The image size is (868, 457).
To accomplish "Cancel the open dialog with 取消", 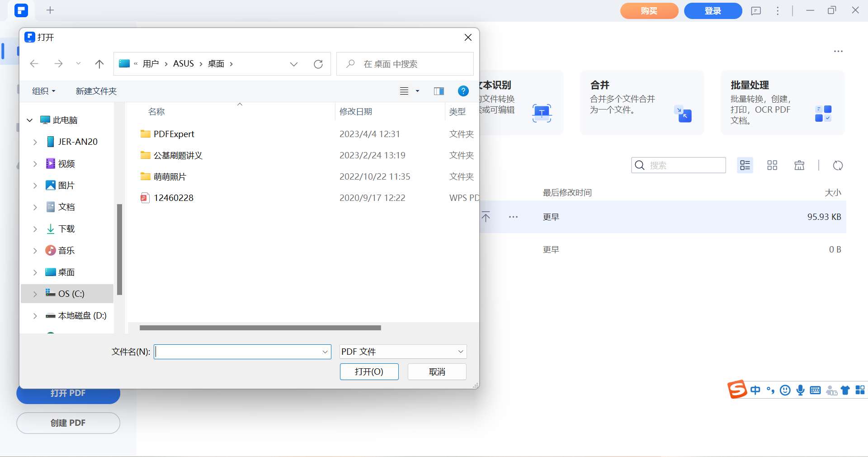I will pos(436,371).
